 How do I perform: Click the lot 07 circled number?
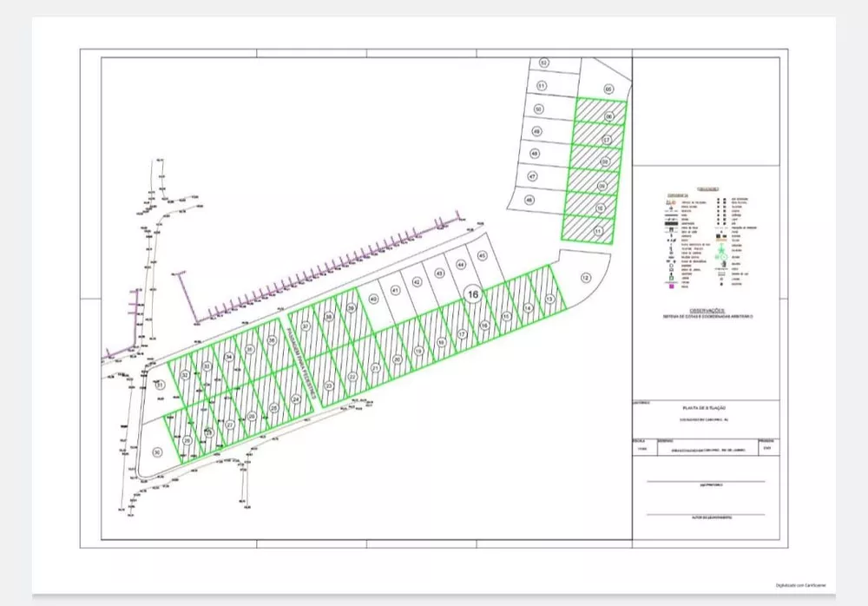(x=607, y=140)
